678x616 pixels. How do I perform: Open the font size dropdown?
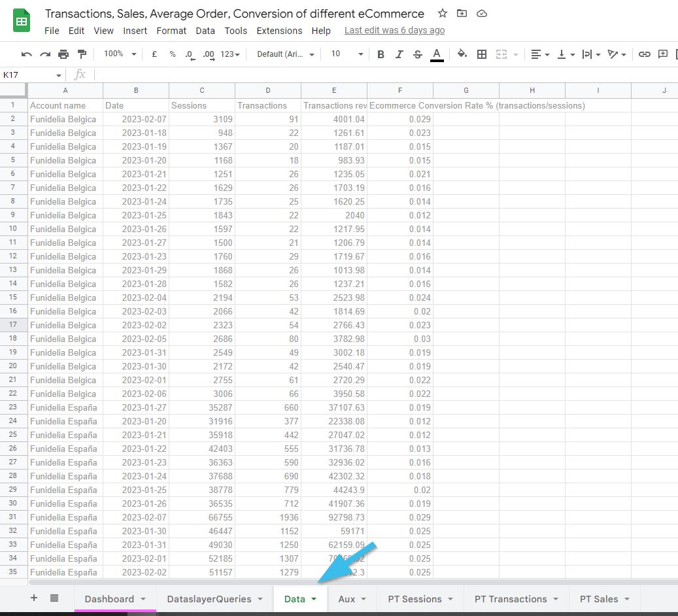pyautogui.click(x=347, y=54)
